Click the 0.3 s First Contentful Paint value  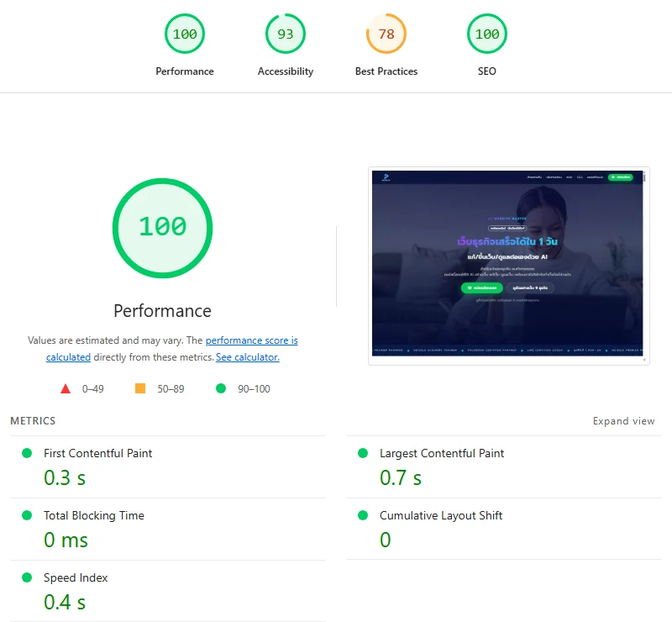[65, 478]
